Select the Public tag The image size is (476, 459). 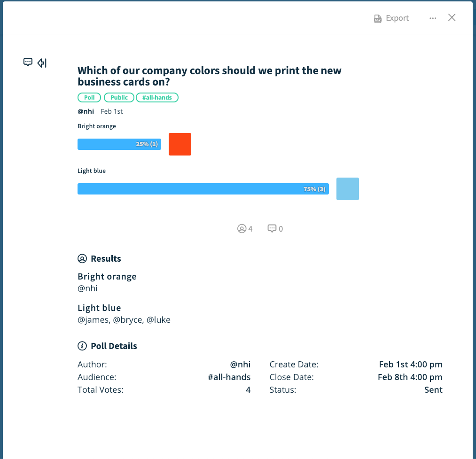coord(119,98)
